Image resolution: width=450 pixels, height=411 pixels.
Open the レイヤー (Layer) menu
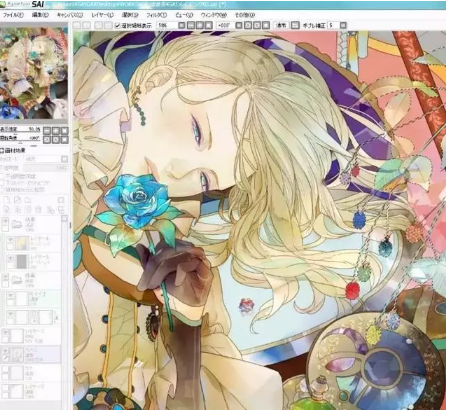coord(102,15)
